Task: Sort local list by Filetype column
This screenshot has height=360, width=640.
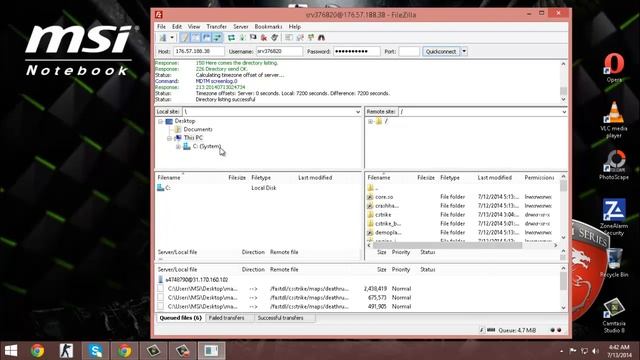Action: pyautogui.click(x=261, y=178)
